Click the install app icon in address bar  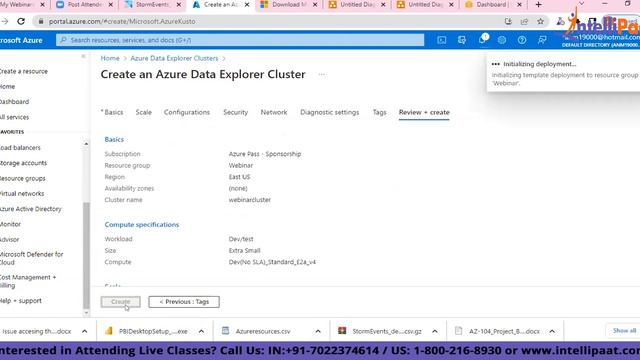(508, 21)
